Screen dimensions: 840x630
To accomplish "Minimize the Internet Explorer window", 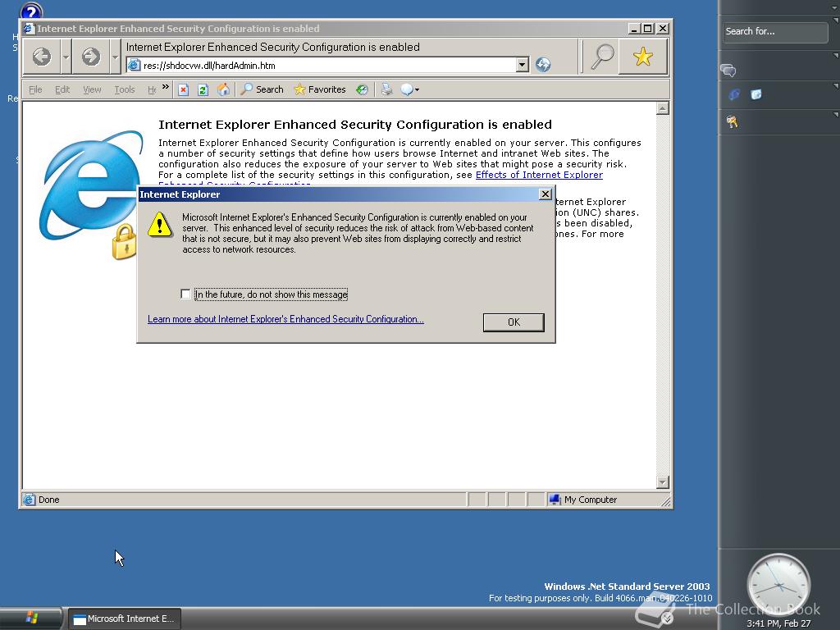I will click(634, 29).
